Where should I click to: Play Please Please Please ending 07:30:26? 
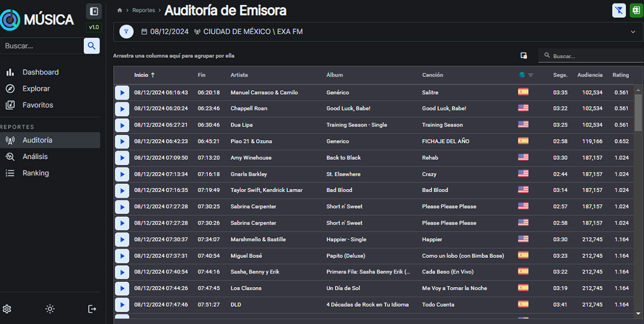point(122,223)
